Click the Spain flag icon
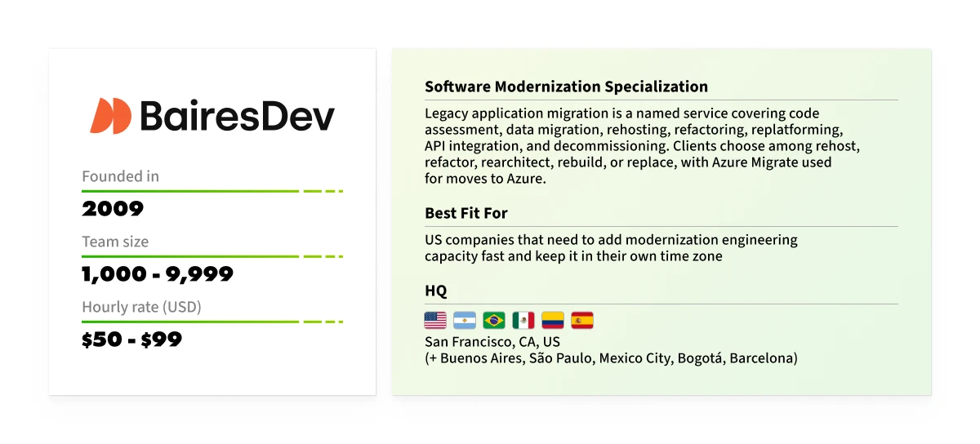The height and width of the screenshot is (444, 980). tap(582, 320)
